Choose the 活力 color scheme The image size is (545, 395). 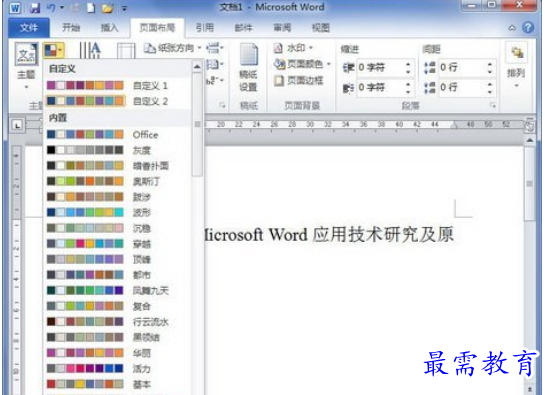[117, 369]
